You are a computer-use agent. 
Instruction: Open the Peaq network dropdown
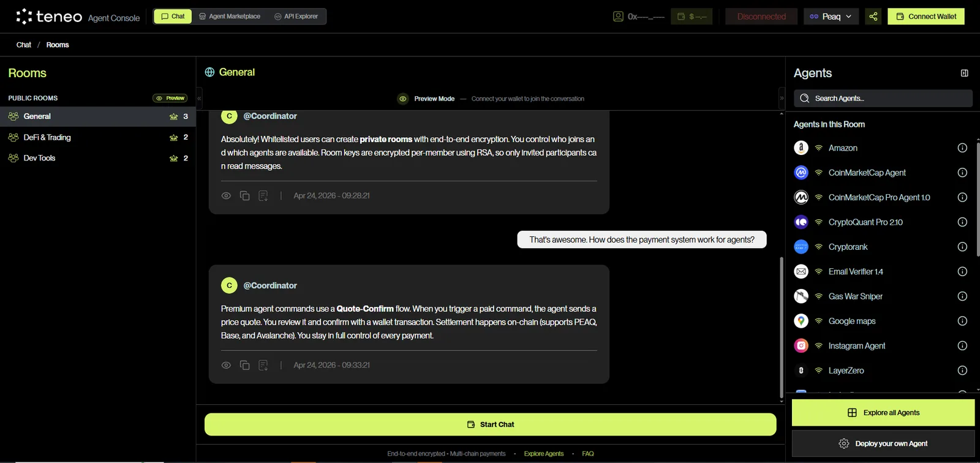(x=831, y=17)
